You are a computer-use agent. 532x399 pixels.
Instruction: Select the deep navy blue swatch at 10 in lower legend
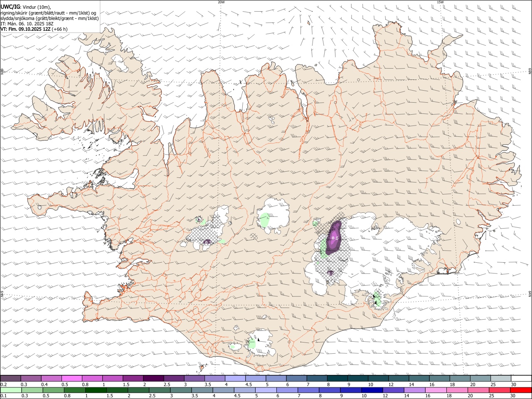(372, 390)
